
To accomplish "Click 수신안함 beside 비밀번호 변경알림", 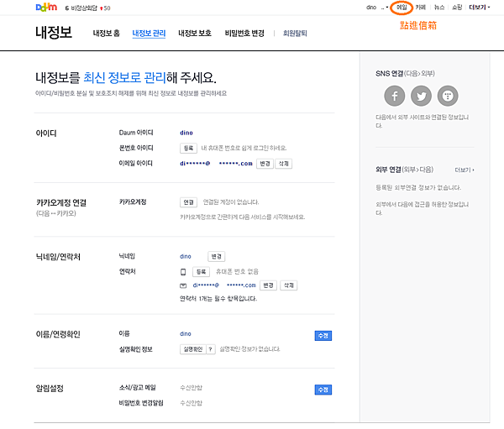I will (x=191, y=403).
